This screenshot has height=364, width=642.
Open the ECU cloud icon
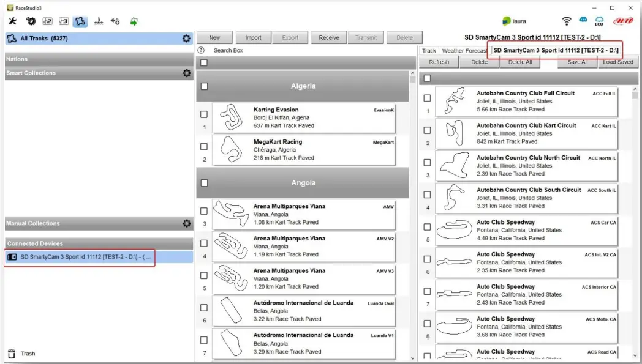click(x=599, y=21)
